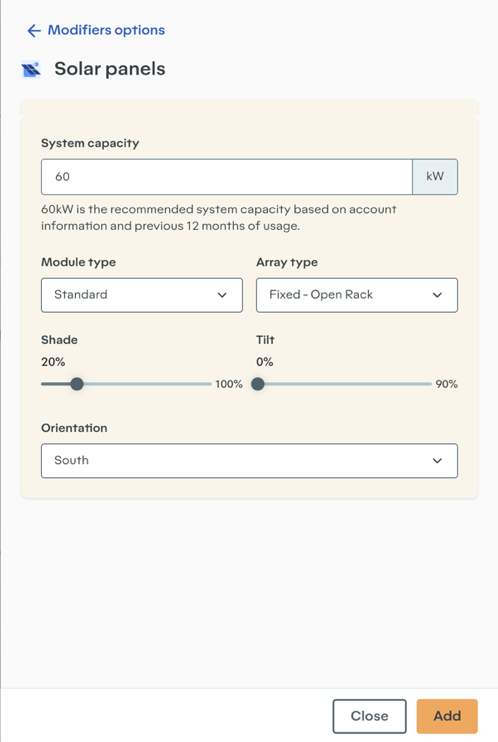
Task: Click the Solar panels heading
Action: click(110, 69)
